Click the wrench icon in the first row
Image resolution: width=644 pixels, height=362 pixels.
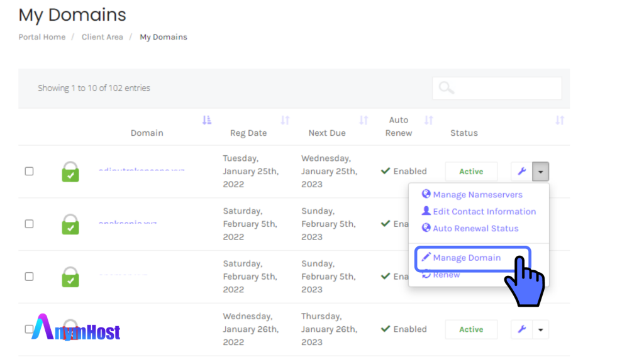click(x=521, y=172)
